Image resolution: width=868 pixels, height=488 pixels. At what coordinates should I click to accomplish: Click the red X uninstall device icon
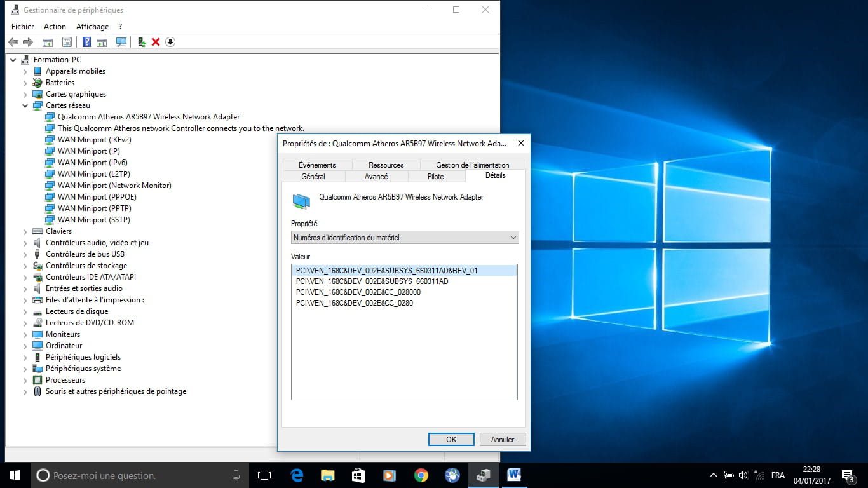(156, 42)
